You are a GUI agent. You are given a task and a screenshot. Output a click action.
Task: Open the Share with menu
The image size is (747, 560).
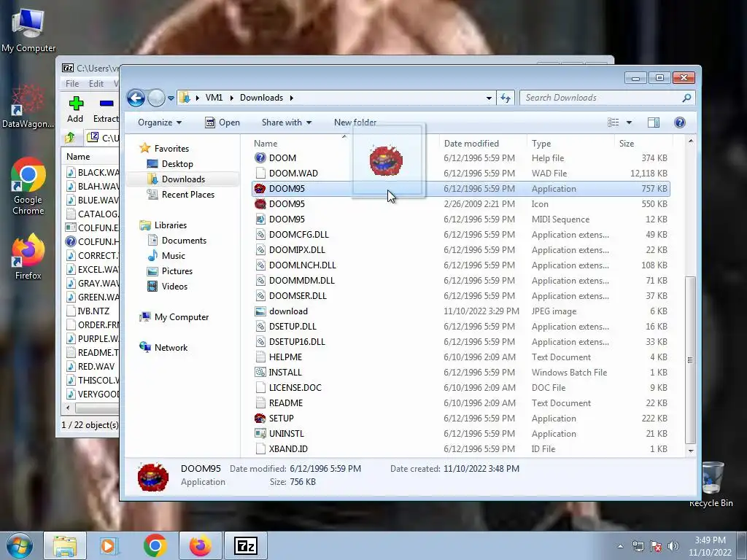pyautogui.click(x=286, y=122)
